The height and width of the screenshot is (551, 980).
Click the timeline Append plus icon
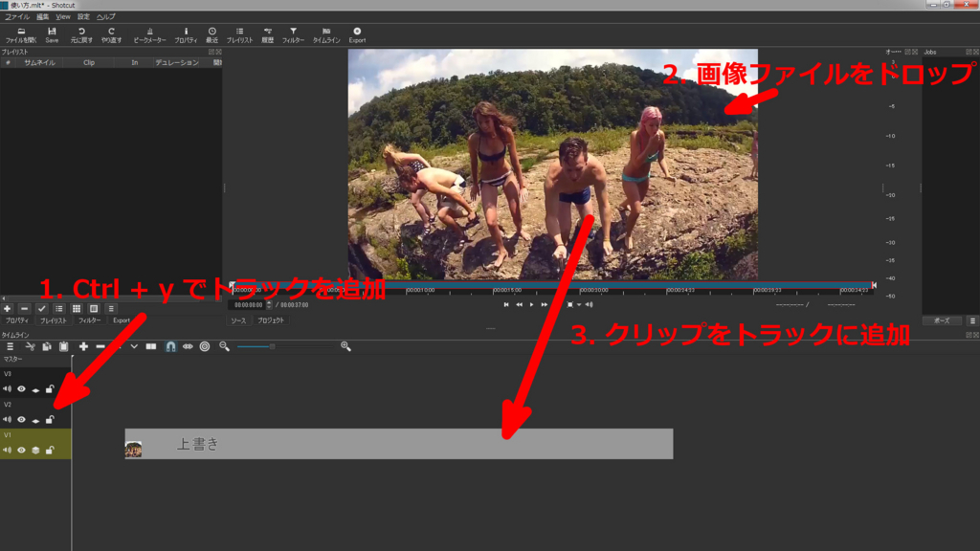pyautogui.click(x=83, y=346)
